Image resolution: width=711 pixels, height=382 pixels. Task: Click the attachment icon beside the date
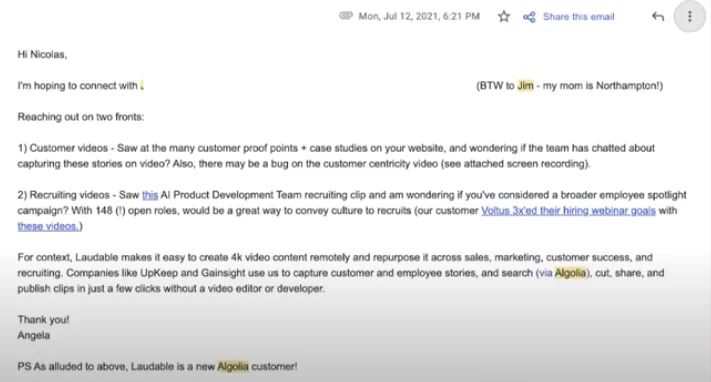(346, 16)
